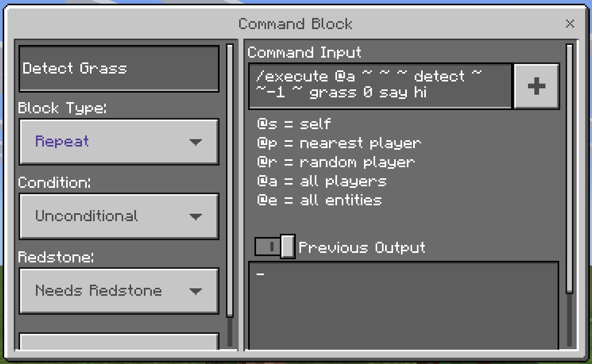Click the @e = all entities hint line
The width and height of the screenshot is (592, 364).
320,200
